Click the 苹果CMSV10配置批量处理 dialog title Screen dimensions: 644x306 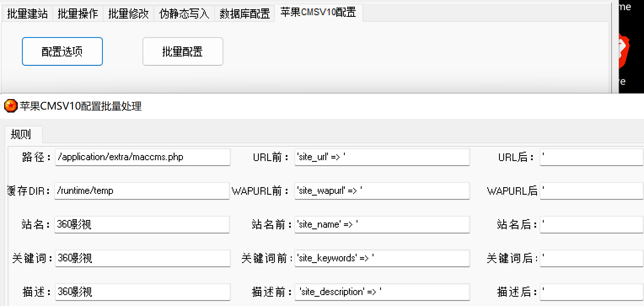(81, 106)
